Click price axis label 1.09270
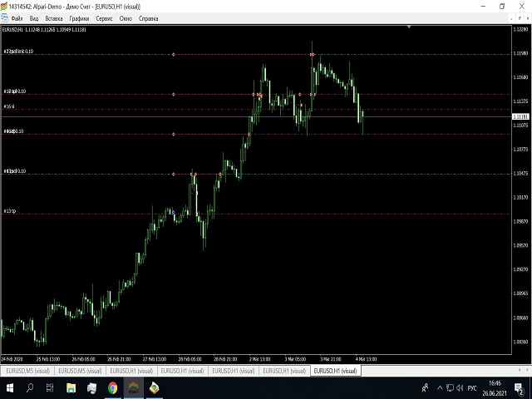 521,269
